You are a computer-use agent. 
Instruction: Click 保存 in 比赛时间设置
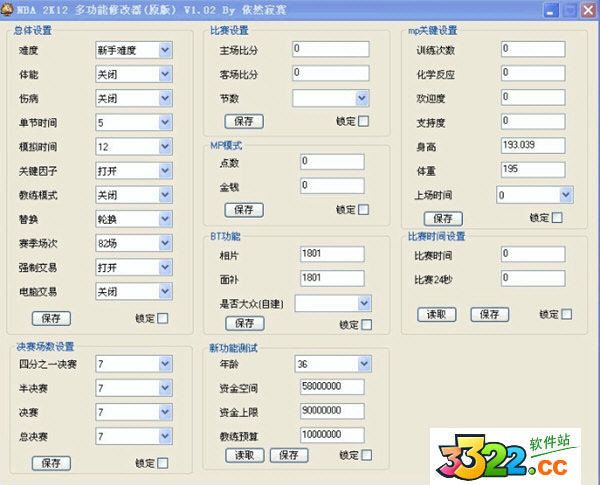pyautogui.click(x=490, y=315)
